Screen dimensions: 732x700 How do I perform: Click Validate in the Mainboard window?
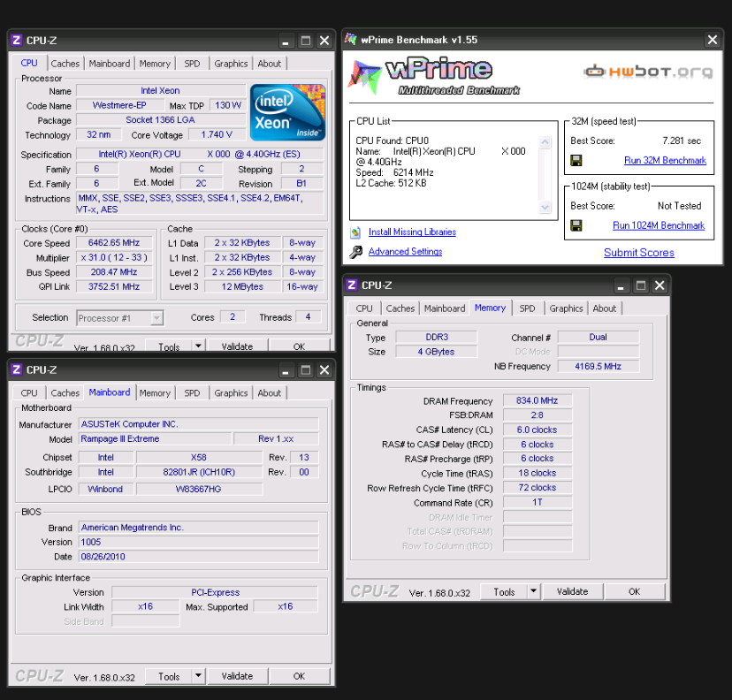coord(237,676)
